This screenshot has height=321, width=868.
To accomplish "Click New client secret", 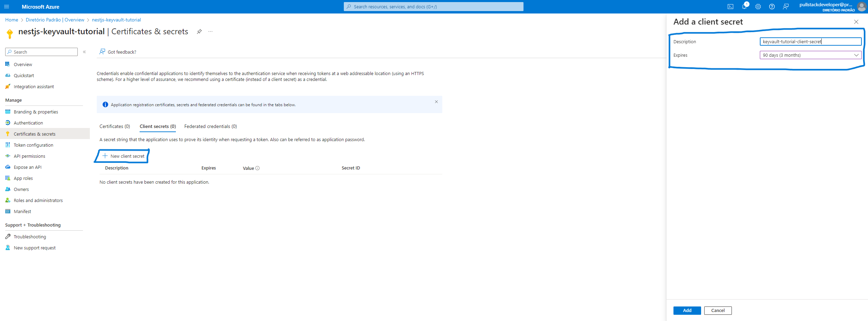I will tap(123, 156).
